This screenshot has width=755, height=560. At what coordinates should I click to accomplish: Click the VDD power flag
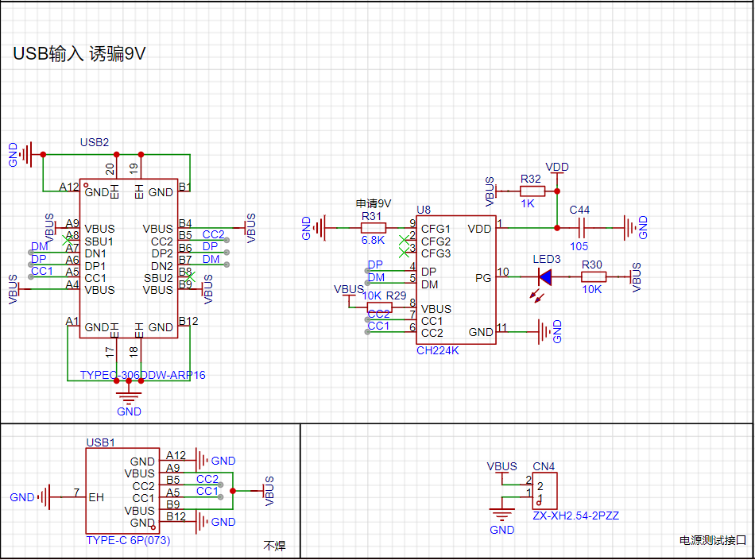point(557,168)
